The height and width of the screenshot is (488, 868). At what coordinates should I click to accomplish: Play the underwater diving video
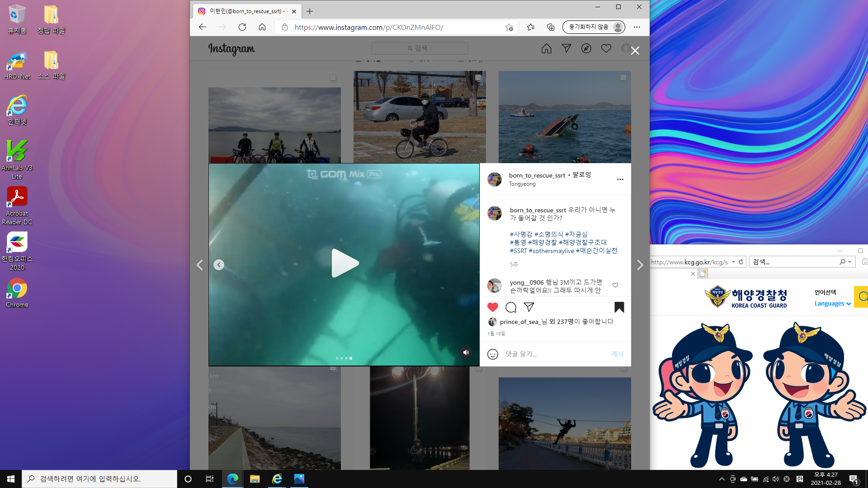[345, 263]
